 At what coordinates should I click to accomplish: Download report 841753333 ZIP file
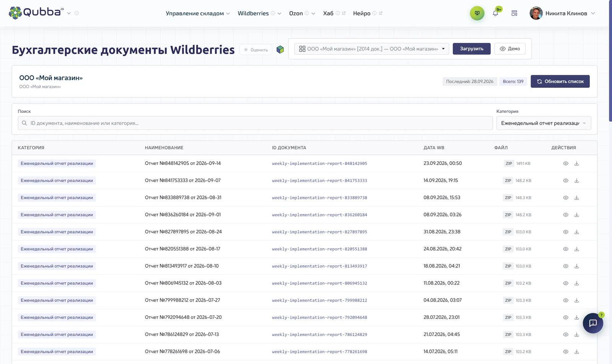[x=576, y=181]
